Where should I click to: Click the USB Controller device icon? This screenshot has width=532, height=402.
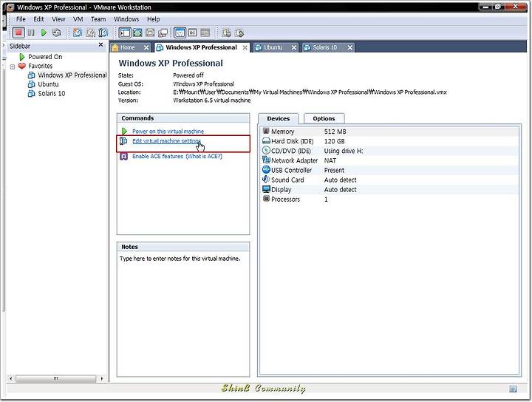[x=266, y=170]
